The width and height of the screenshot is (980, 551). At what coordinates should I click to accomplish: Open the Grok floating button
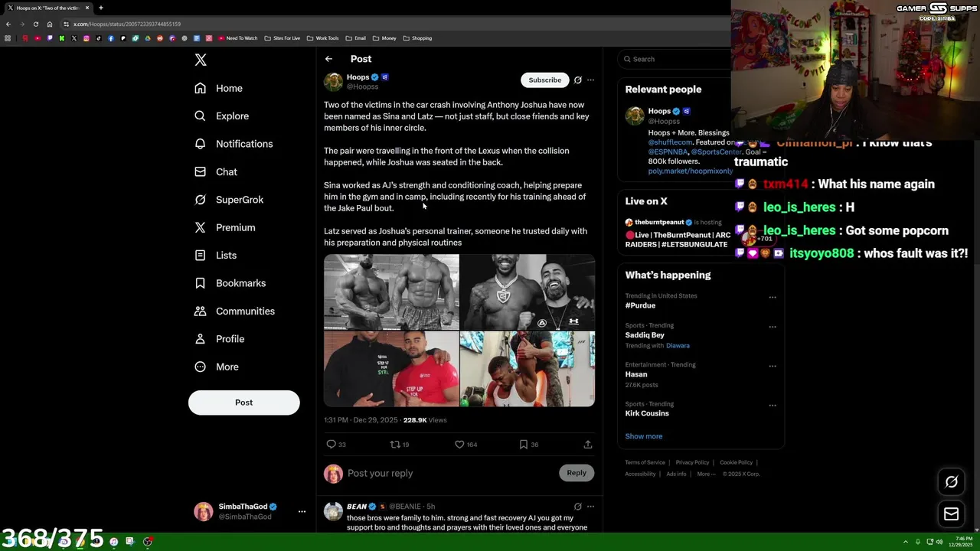(x=951, y=482)
